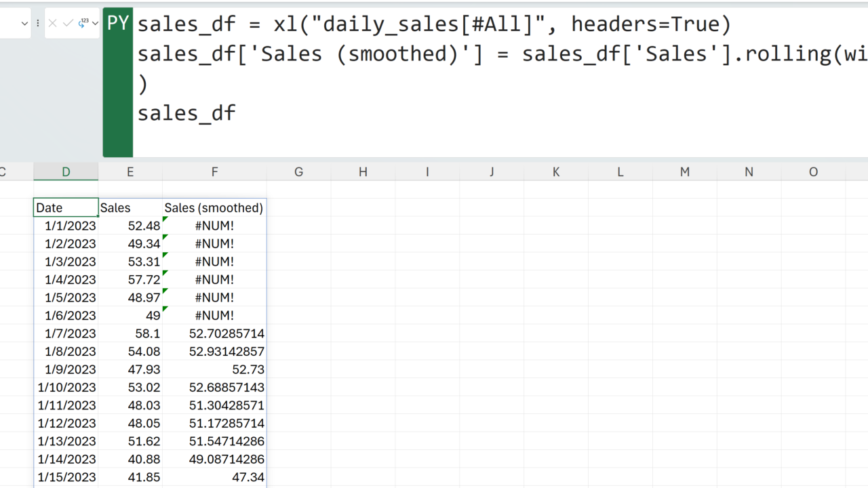Select column K header
Viewport: 868px width, 488px height.
point(556,172)
